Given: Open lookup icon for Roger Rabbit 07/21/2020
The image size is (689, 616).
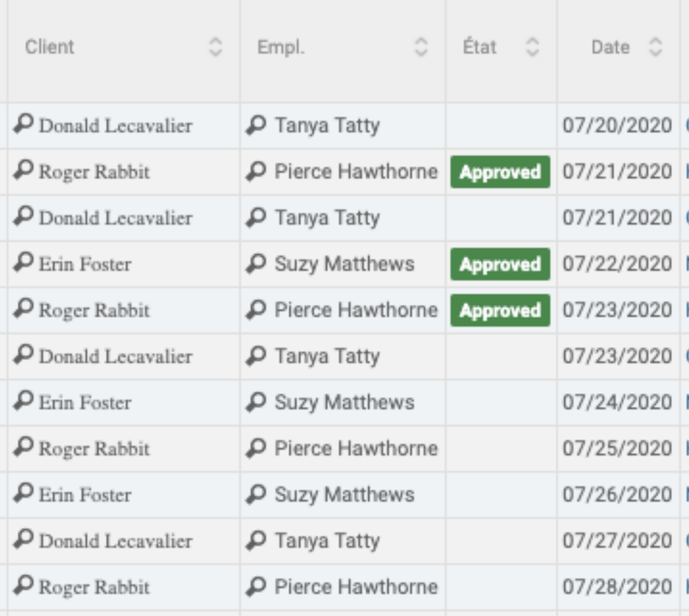Looking at the screenshot, I should click(x=23, y=170).
